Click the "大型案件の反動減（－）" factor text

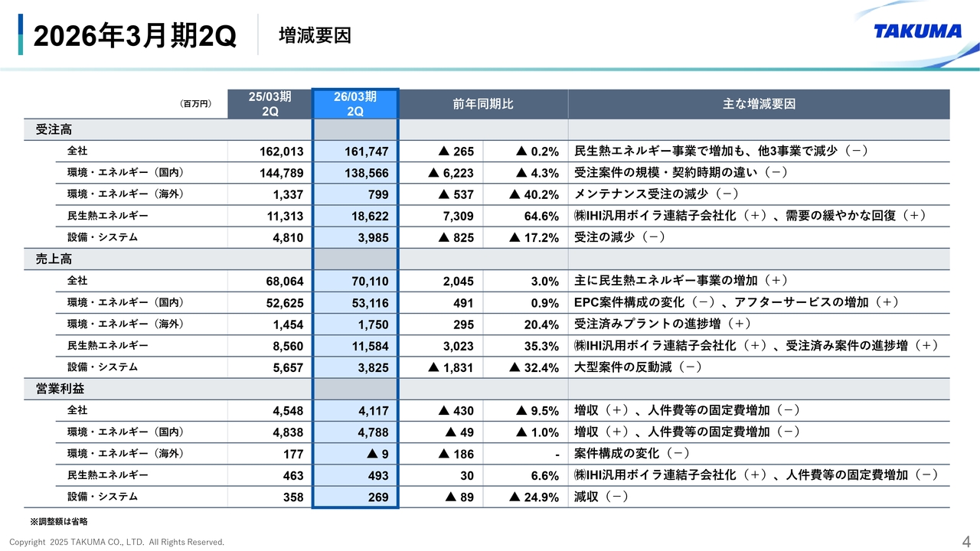[x=639, y=367]
